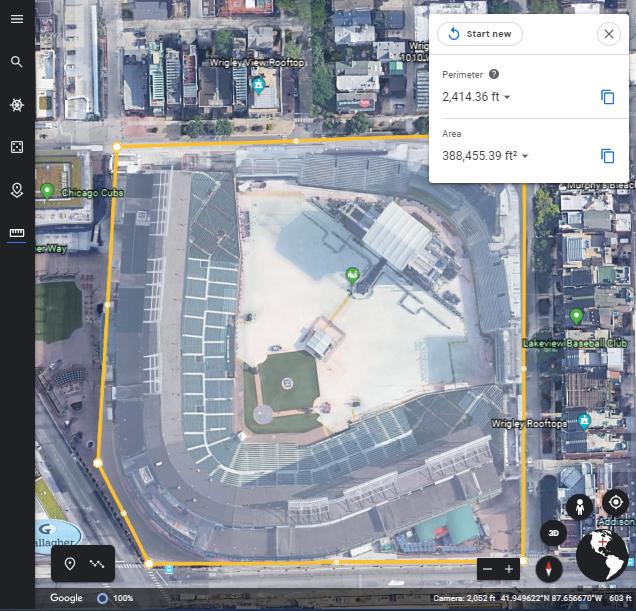Open the Projects pin icon

click(17, 190)
